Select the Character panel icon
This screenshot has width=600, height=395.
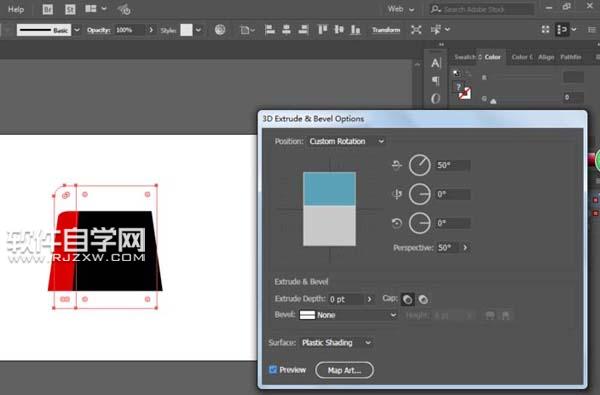click(436, 63)
